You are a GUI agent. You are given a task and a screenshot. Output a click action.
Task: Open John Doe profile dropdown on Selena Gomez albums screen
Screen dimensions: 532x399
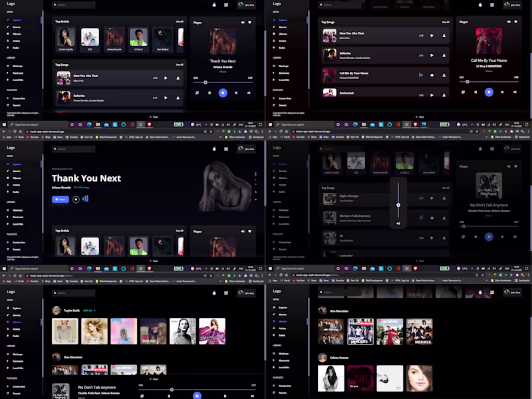(512, 292)
